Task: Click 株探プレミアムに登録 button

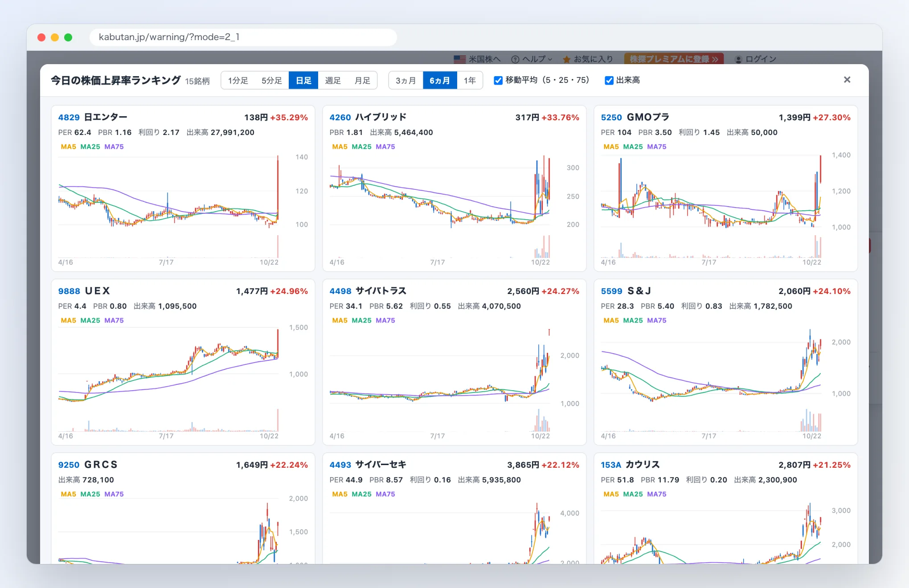Action: click(674, 59)
